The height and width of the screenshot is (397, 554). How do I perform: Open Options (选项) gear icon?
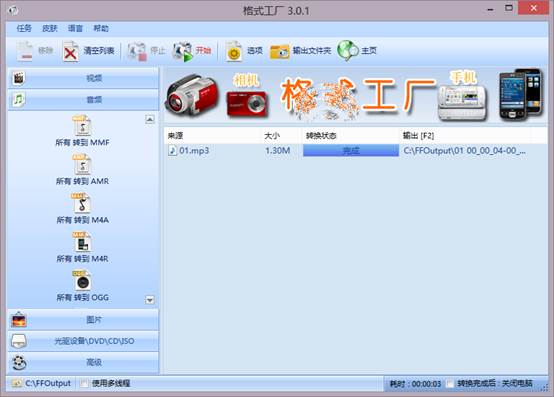tap(233, 52)
